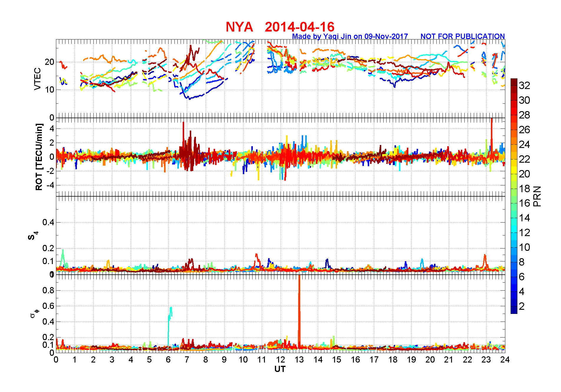Click the PRN colorbar label
The image size is (561, 392).
tap(537, 196)
